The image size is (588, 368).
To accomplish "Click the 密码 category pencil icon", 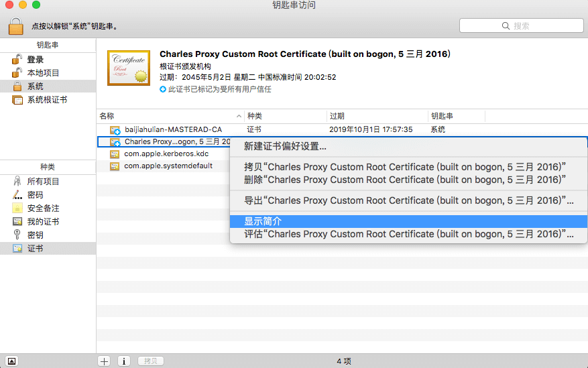I will click(x=17, y=195).
